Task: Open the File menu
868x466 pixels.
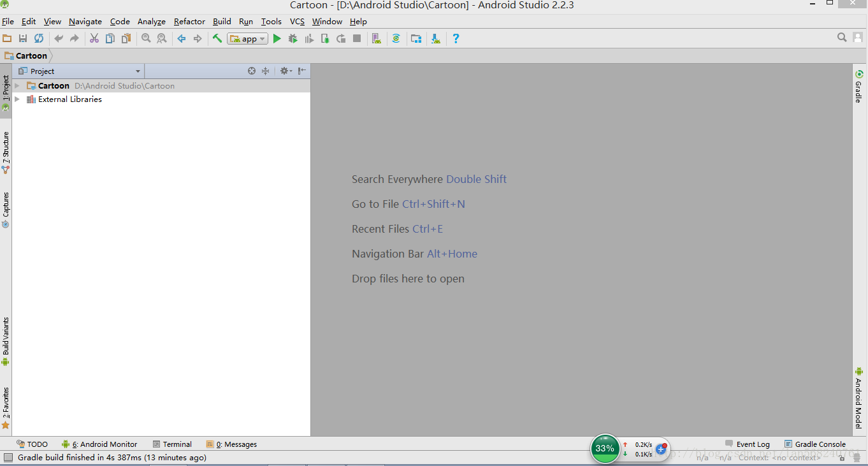Action: click(8, 21)
